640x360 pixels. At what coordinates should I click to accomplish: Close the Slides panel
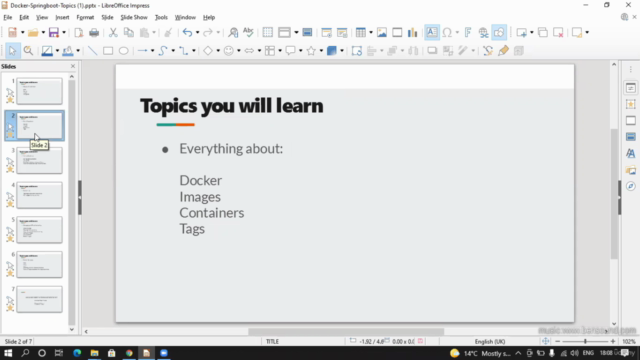coord(73,66)
